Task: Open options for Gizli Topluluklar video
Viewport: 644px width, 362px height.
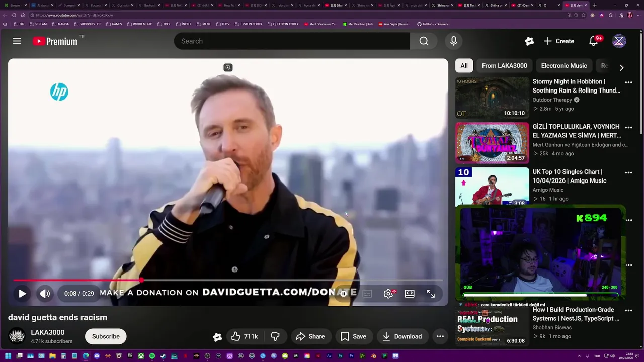Action: 628,128
